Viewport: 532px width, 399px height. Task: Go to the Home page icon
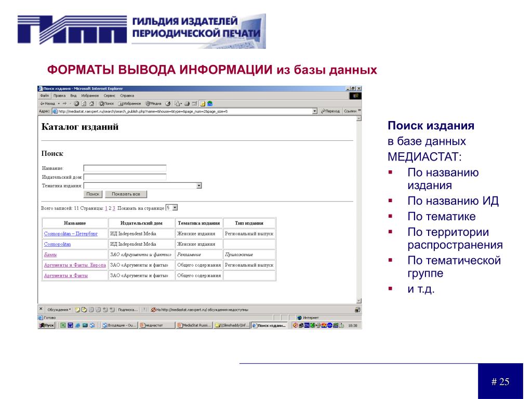point(91,103)
